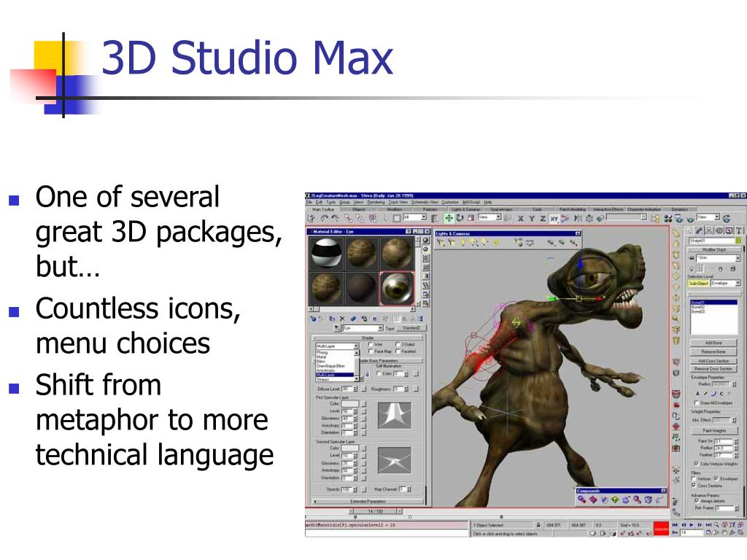Click Second Specular Layer Color swatch
Screen dimensions: 747x560
click(x=349, y=448)
